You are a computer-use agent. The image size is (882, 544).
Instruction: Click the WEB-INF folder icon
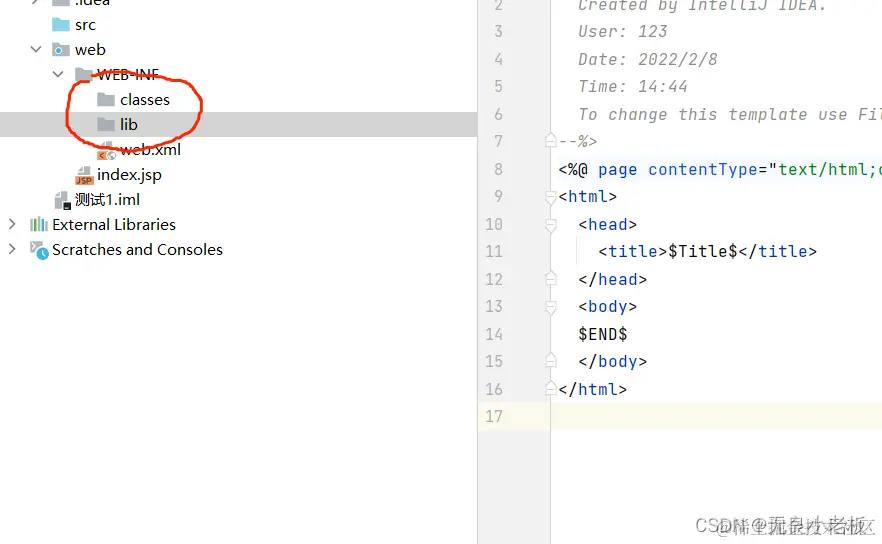pos(83,74)
